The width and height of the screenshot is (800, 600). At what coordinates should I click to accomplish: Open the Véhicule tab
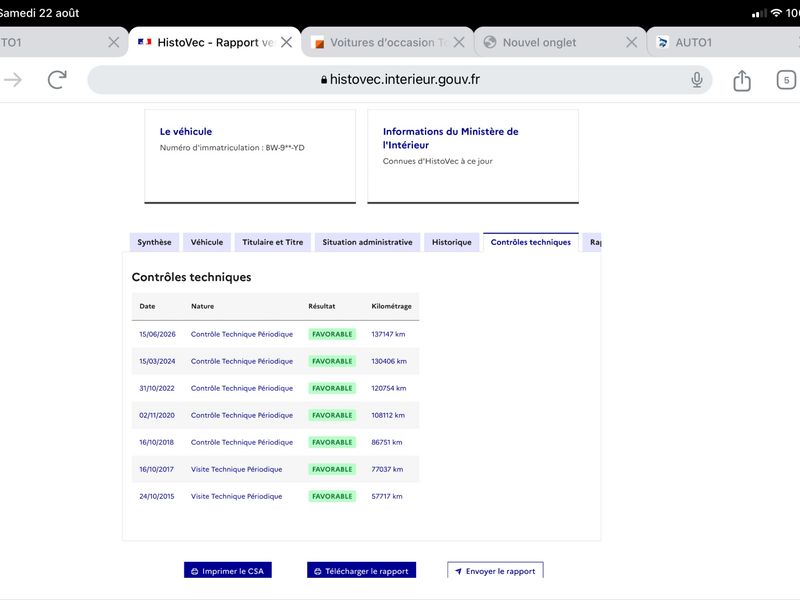[207, 242]
